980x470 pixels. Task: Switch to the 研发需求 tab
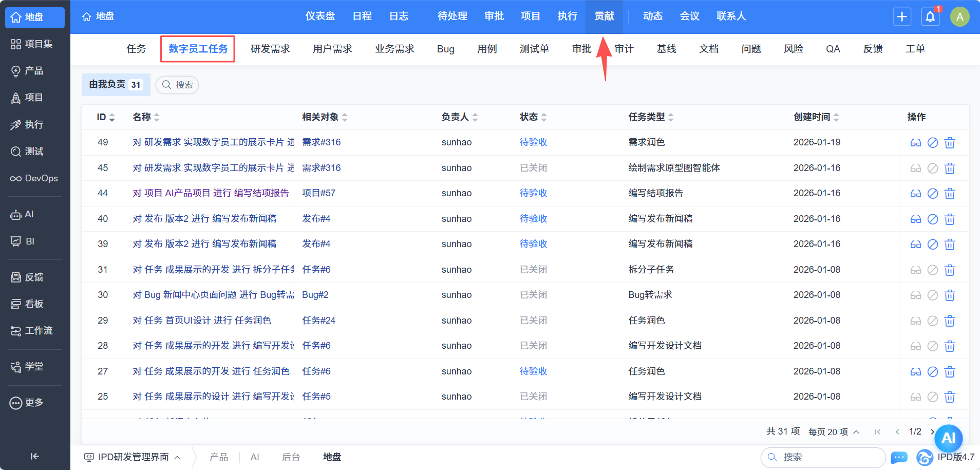click(270, 49)
